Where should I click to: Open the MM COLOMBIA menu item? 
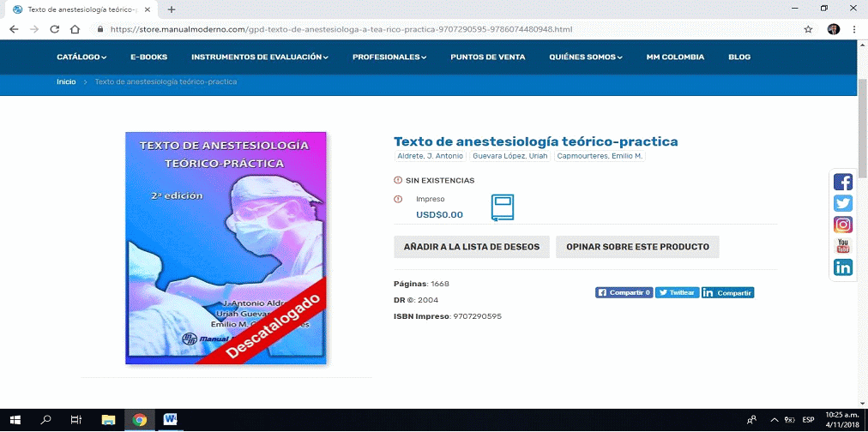675,57
